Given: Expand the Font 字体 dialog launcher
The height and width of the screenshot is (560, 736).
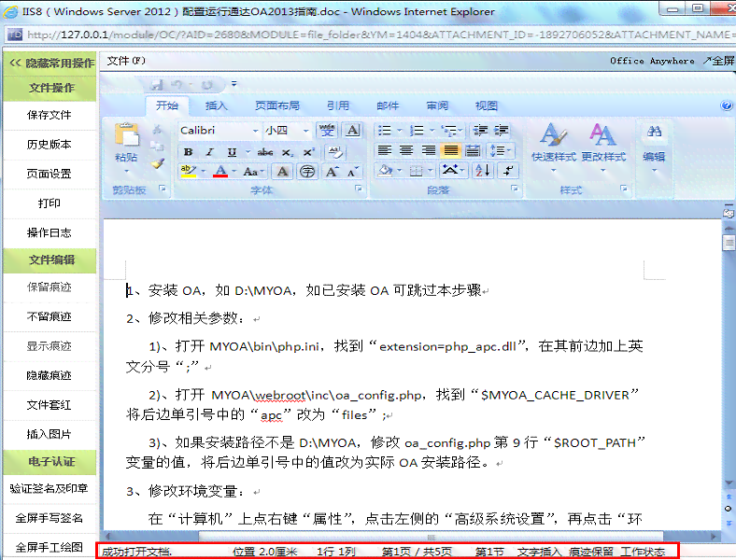Looking at the screenshot, I should coord(359,189).
